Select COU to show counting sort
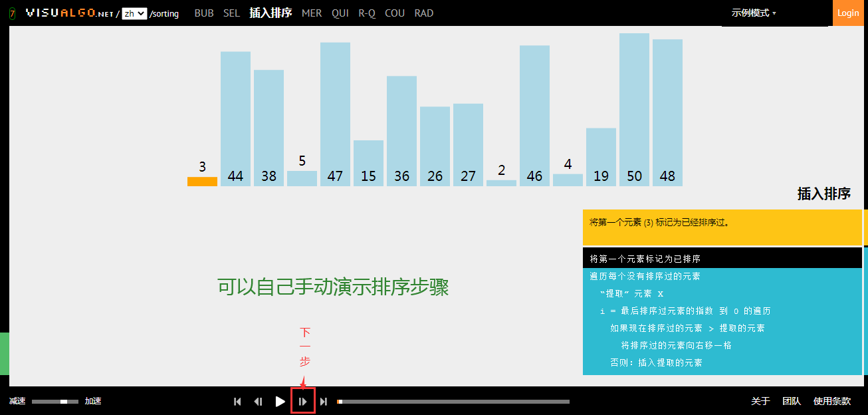 pyautogui.click(x=395, y=13)
